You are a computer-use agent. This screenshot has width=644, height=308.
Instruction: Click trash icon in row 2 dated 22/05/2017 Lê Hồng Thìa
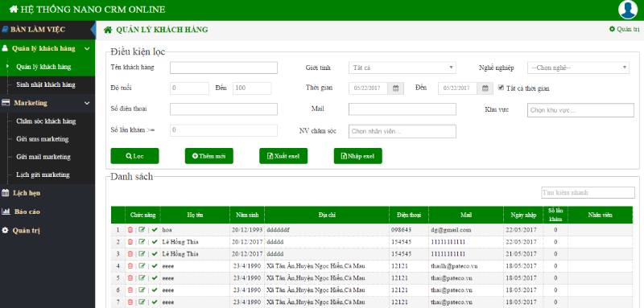pyautogui.click(x=130, y=242)
